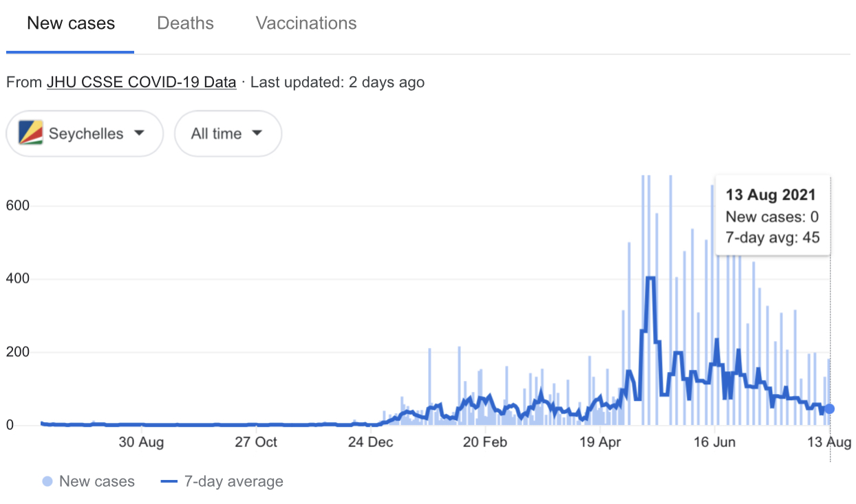The image size is (856, 504).
Task: Click the 19 Apr x-axis label
Action: (601, 442)
